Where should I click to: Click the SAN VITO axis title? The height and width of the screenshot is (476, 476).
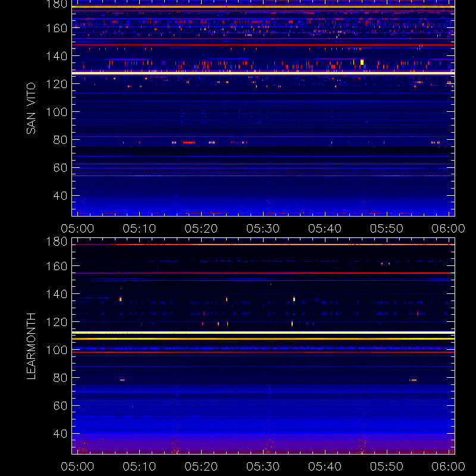pyautogui.click(x=31, y=108)
